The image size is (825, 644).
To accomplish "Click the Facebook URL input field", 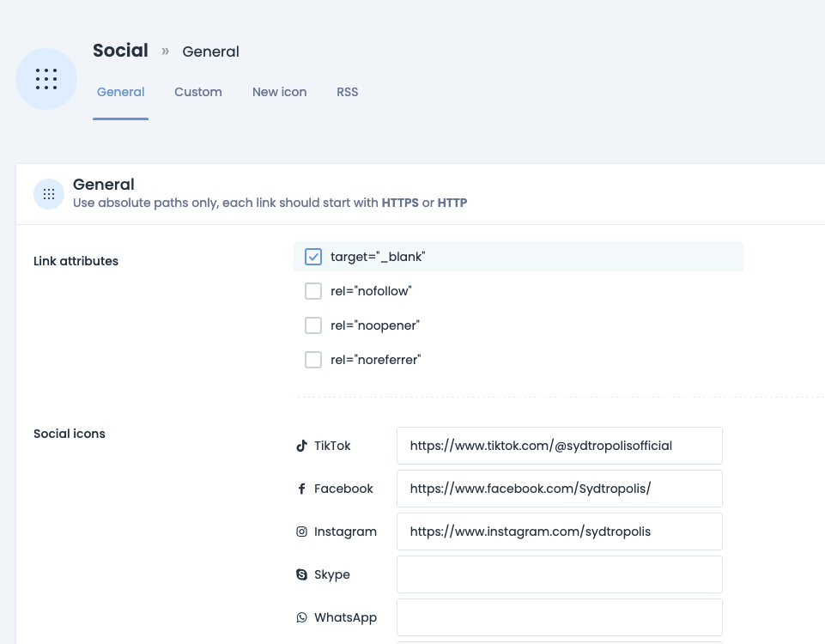I will [x=559, y=489].
